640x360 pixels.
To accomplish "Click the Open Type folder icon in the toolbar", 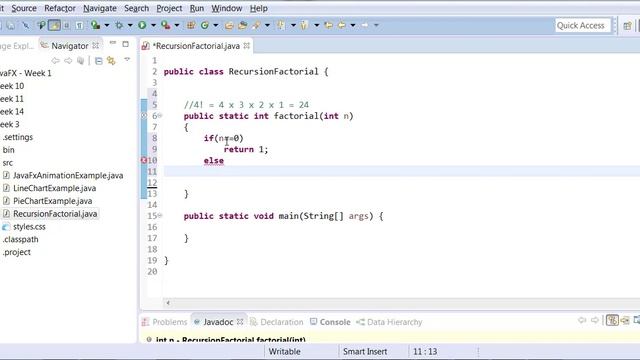I will coord(229,25).
